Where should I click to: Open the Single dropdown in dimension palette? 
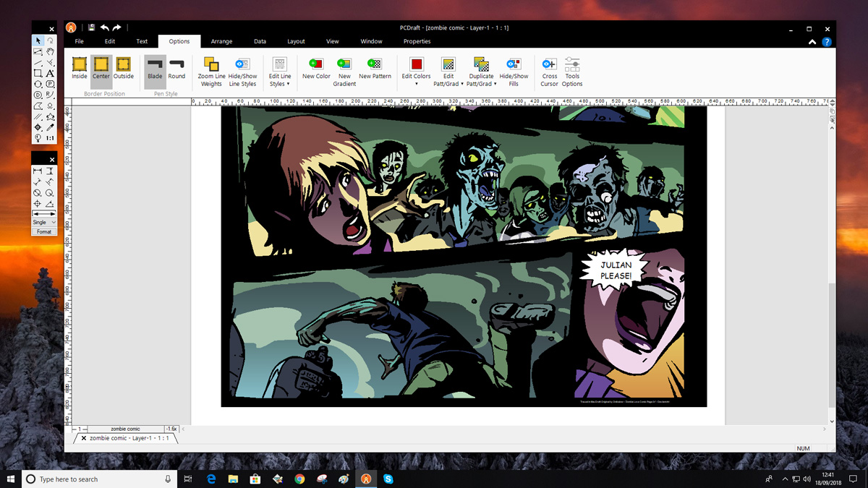(x=44, y=223)
